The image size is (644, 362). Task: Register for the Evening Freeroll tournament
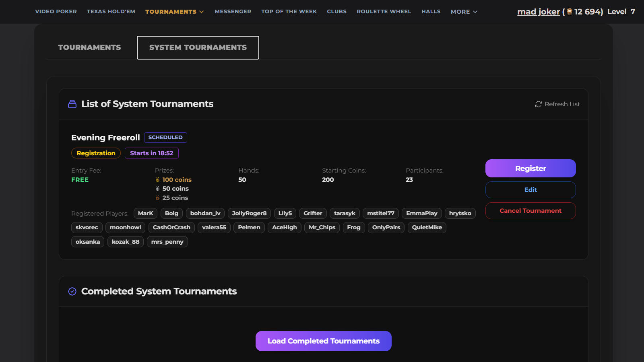[530, 169]
